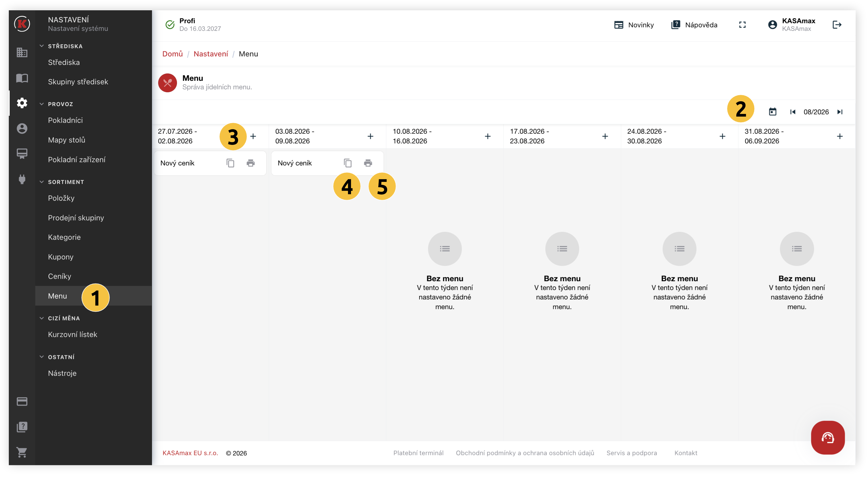The image size is (868, 478).
Task: Add menu for week 27.07.2026 - 02.08.2026
Action: (253, 136)
